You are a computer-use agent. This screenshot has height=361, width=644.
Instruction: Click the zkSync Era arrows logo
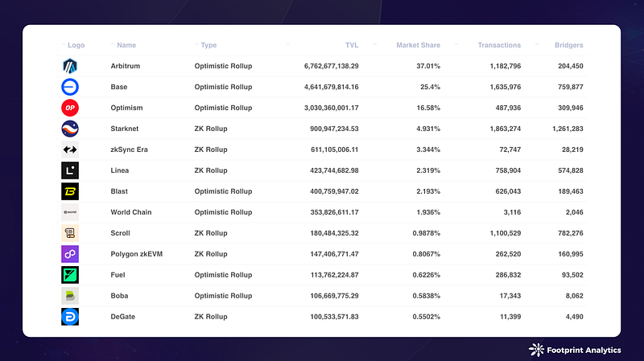[70, 150]
